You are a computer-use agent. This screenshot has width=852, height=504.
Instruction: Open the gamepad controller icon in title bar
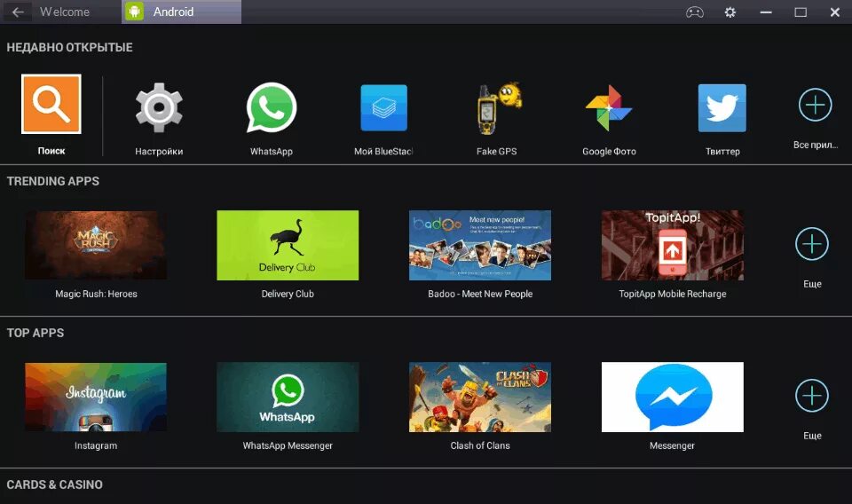coord(694,12)
